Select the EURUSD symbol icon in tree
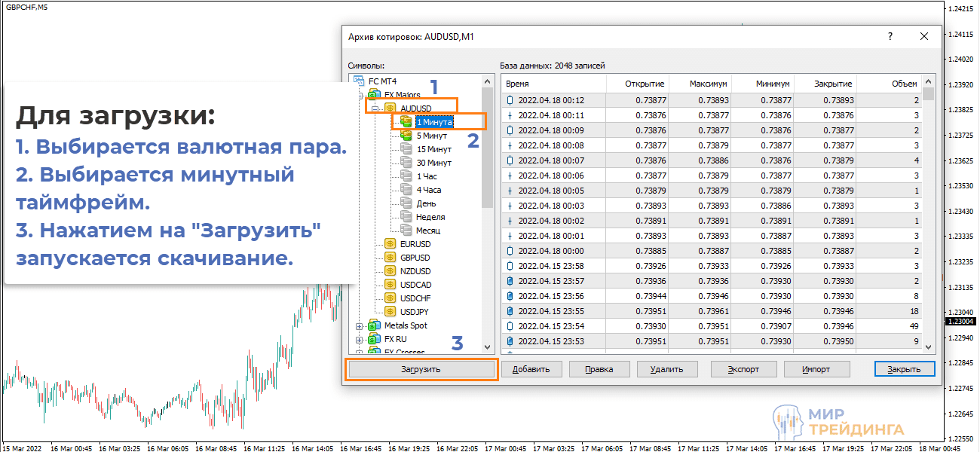 coord(390,244)
